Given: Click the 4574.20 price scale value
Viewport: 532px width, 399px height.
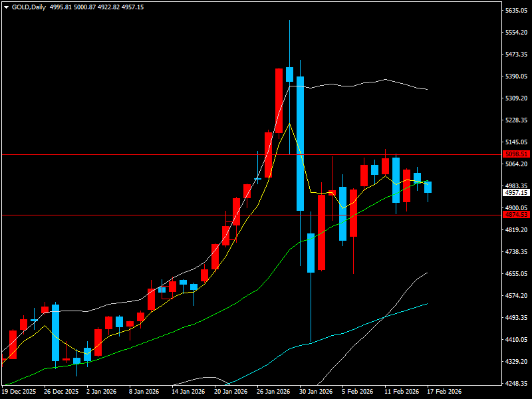Looking at the screenshot, I should [x=517, y=296].
